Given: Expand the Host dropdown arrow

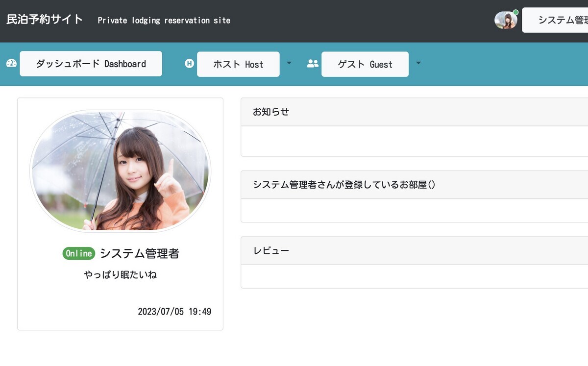Looking at the screenshot, I should (289, 63).
